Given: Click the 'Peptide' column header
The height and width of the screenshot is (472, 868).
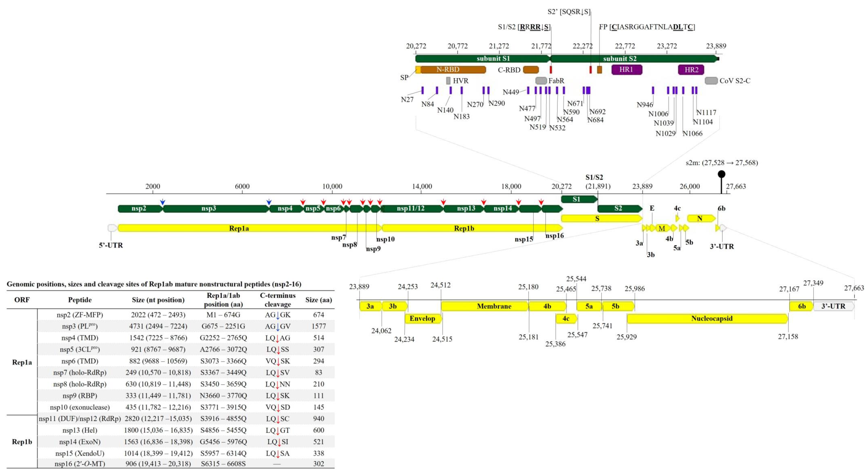Looking at the screenshot, I should [x=80, y=300].
